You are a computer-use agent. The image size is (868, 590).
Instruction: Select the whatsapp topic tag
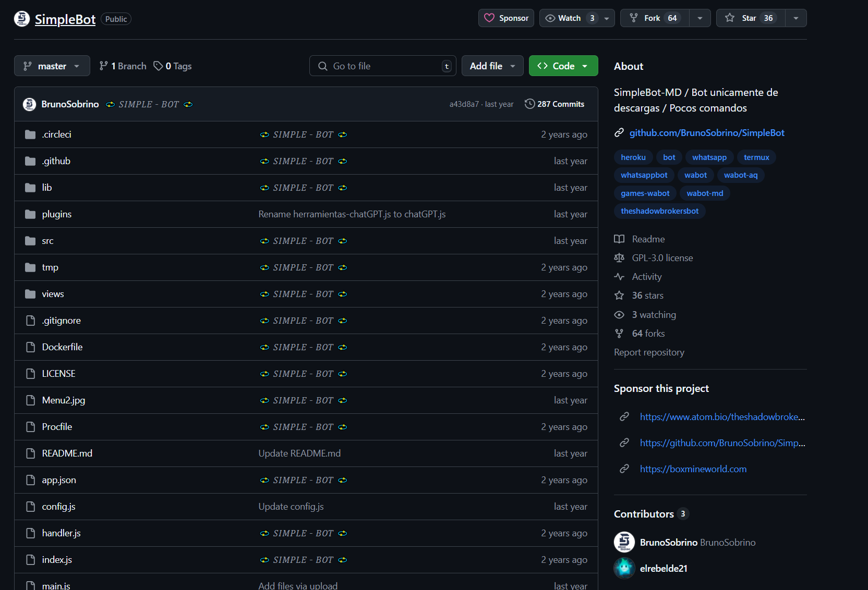coord(709,157)
